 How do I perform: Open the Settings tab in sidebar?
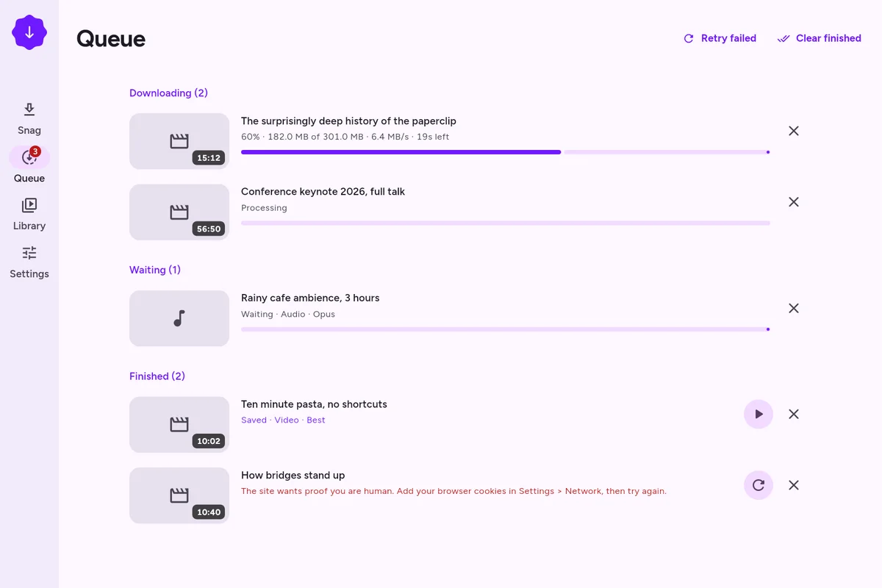(29, 262)
